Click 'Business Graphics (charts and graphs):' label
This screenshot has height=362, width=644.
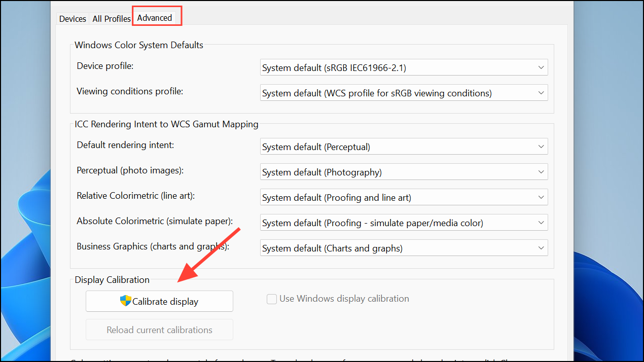click(153, 246)
